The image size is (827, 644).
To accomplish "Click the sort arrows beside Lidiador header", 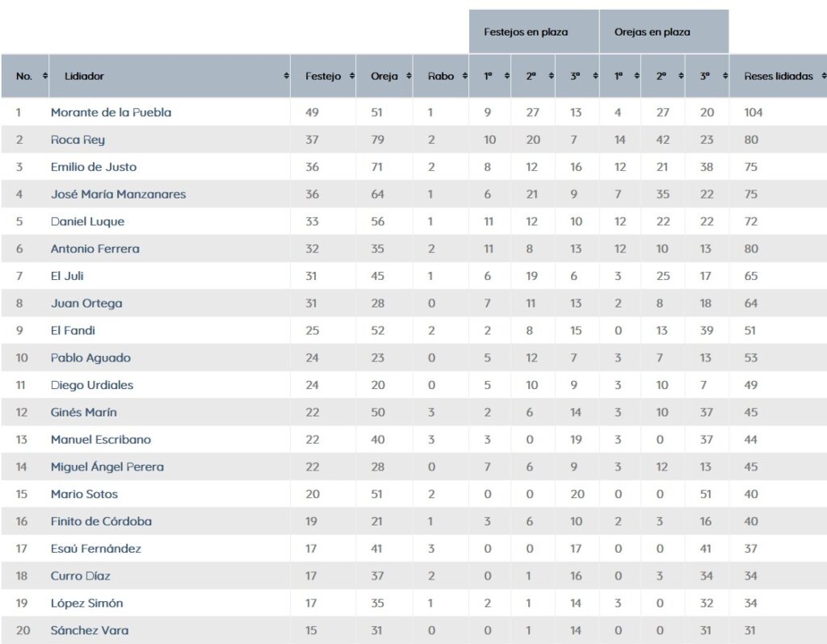I will pos(287,77).
